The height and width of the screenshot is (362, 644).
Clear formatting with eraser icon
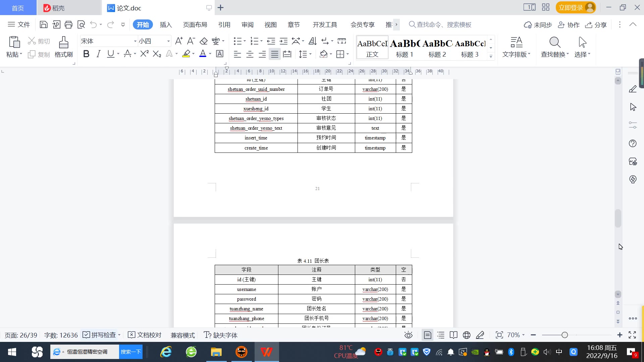[204, 41]
